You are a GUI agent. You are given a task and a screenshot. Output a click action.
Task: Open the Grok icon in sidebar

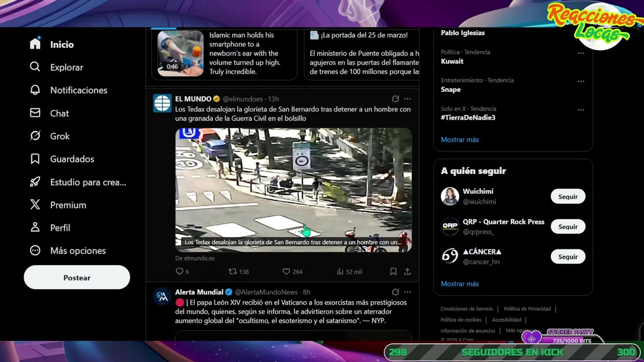tap(35, 136)
